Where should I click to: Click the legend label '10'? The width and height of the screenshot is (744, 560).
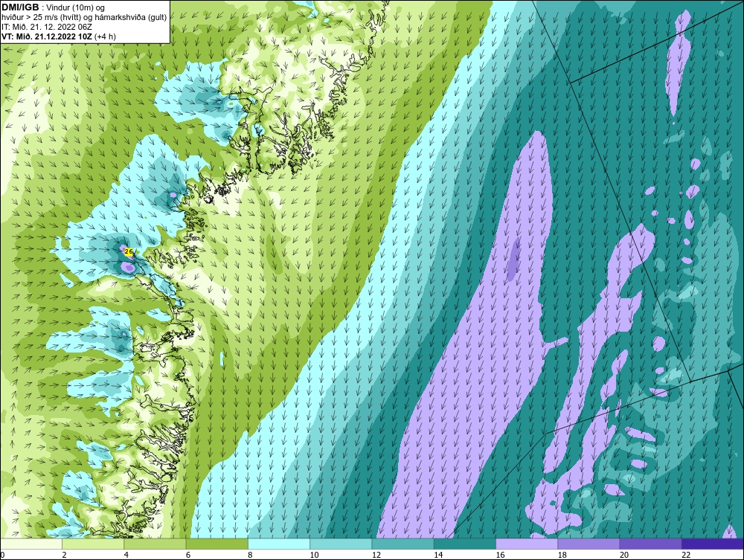pos(314,555)
